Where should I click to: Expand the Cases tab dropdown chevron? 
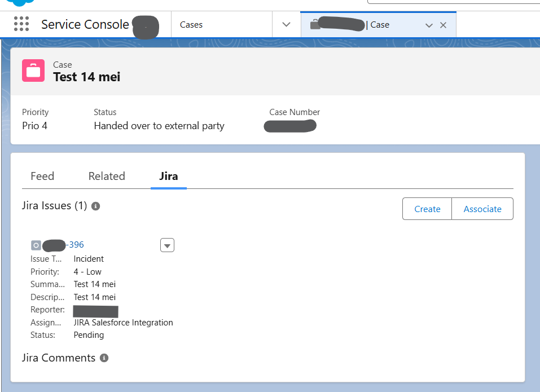click(x=286, y=25)
